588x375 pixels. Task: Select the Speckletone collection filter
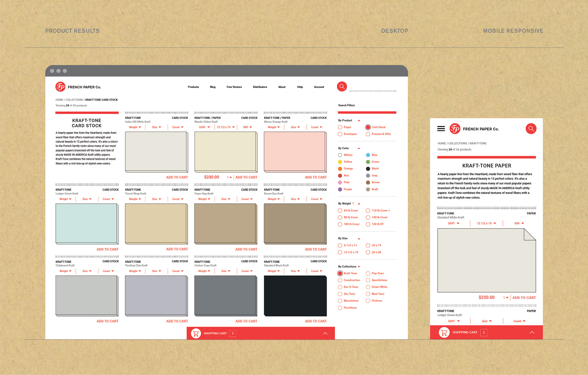[368, 280]
